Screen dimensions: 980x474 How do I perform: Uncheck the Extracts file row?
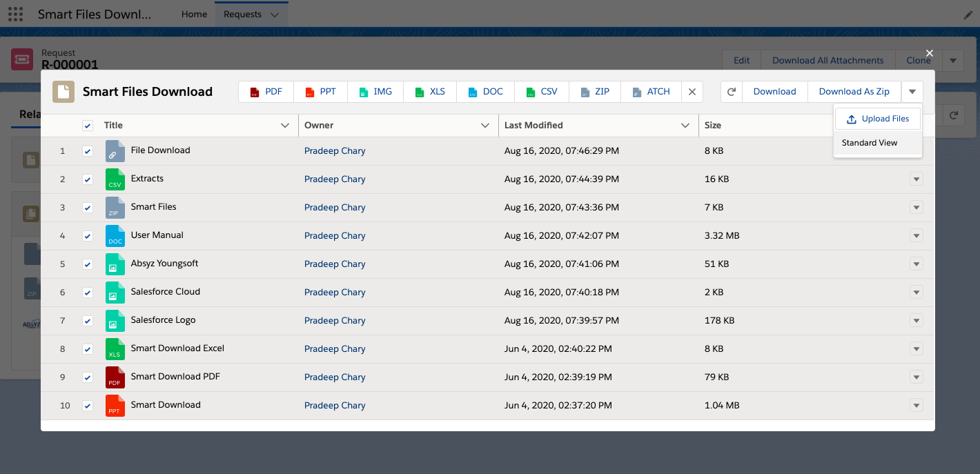pyautogui.click(x=88, y=179)
